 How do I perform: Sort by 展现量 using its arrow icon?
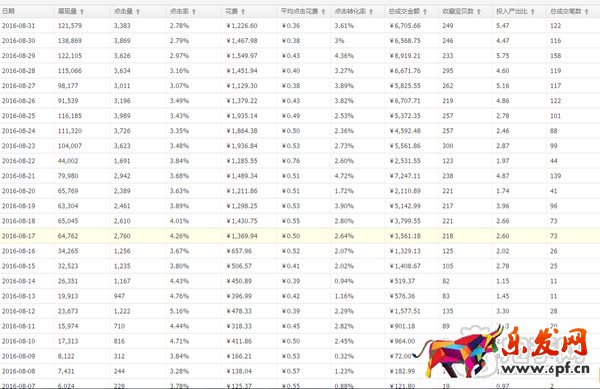(x=82, y=12)
